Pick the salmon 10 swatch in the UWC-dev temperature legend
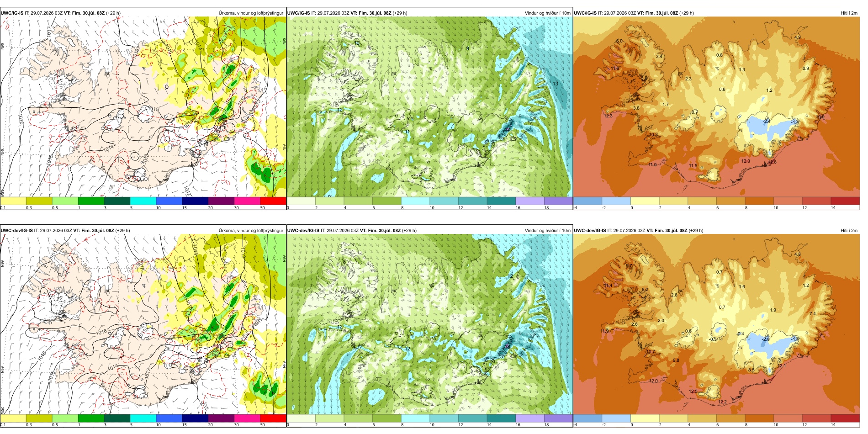This screenshot has width=868, height=434. click(x=788, y=418)
